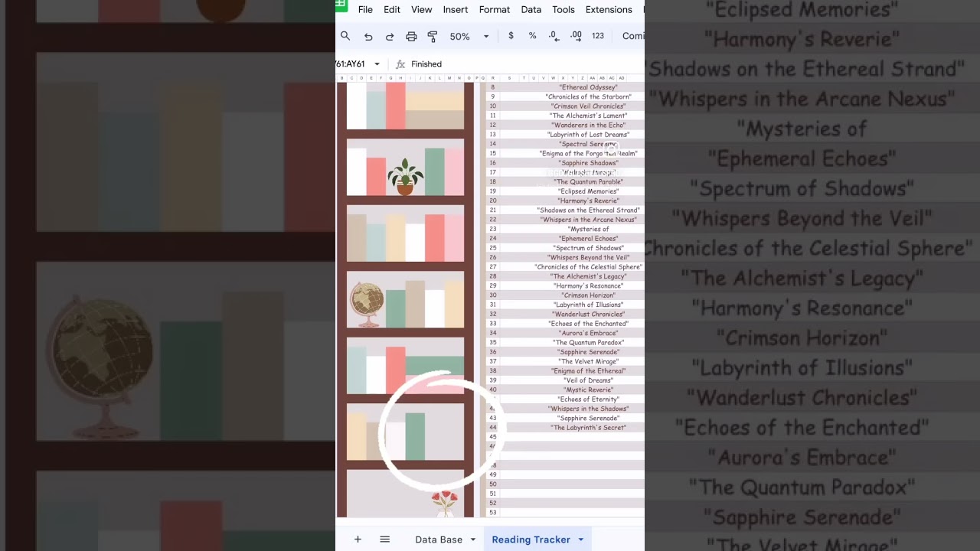980x551 pixels.
Task: Select the cell "The Alchemist's Lament"
Action: click(588, 116)
